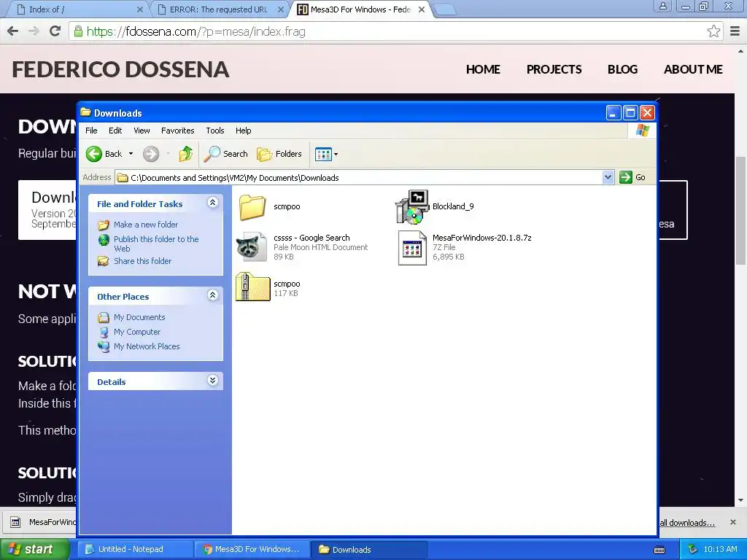Click ABOUT ME in the website navigation
747x560 pixels.
693,69
